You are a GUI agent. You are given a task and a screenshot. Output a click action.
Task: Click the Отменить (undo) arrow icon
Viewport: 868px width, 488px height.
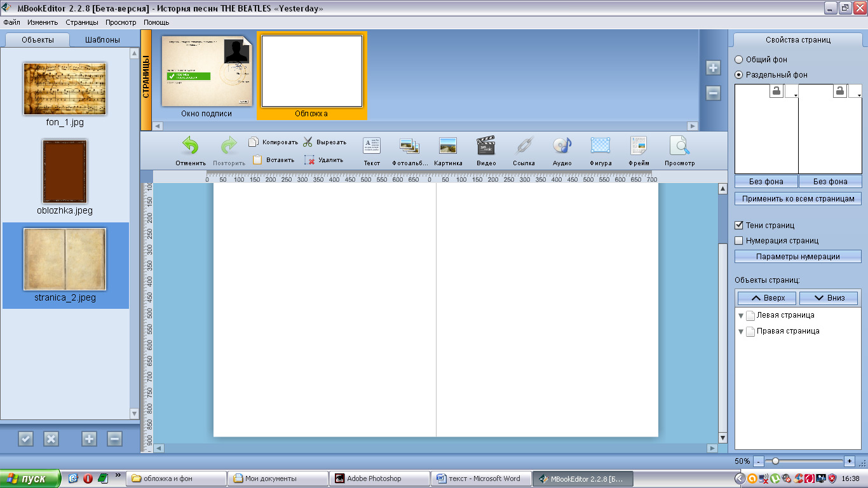[x=191, y=146]
